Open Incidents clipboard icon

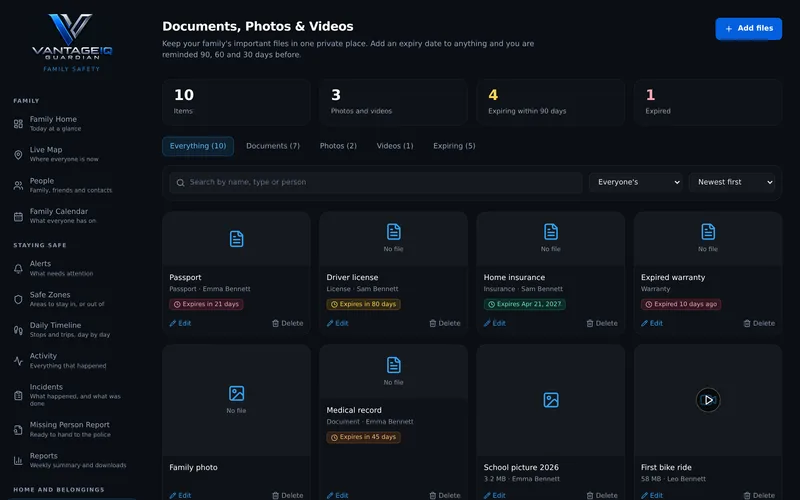[18, 395]
